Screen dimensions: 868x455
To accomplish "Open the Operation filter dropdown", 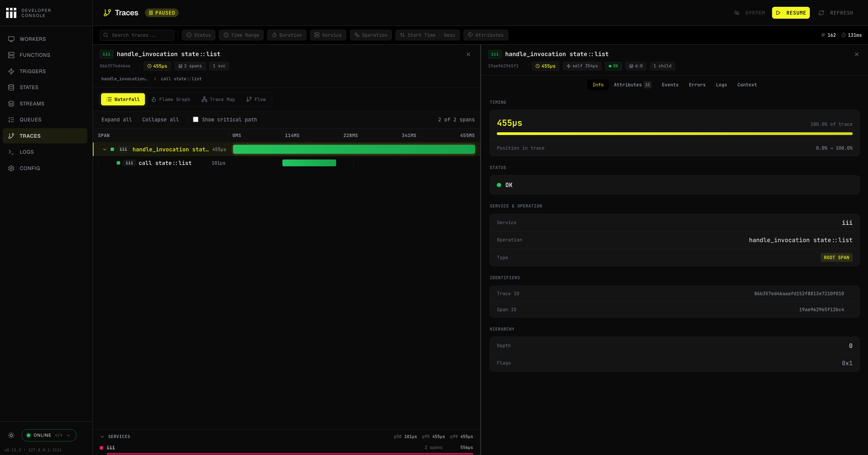I will [x=371, y=35].
